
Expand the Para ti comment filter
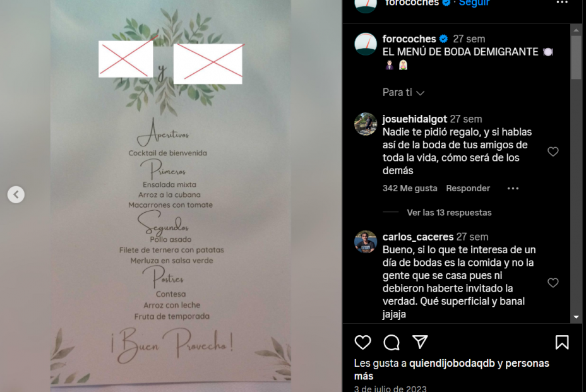(x=404, y=92)
